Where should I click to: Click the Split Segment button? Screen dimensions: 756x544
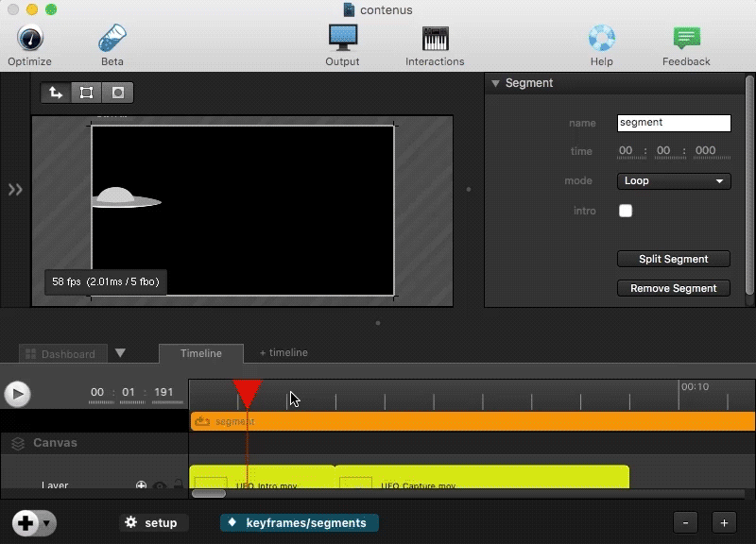click(x=674, y=259)
